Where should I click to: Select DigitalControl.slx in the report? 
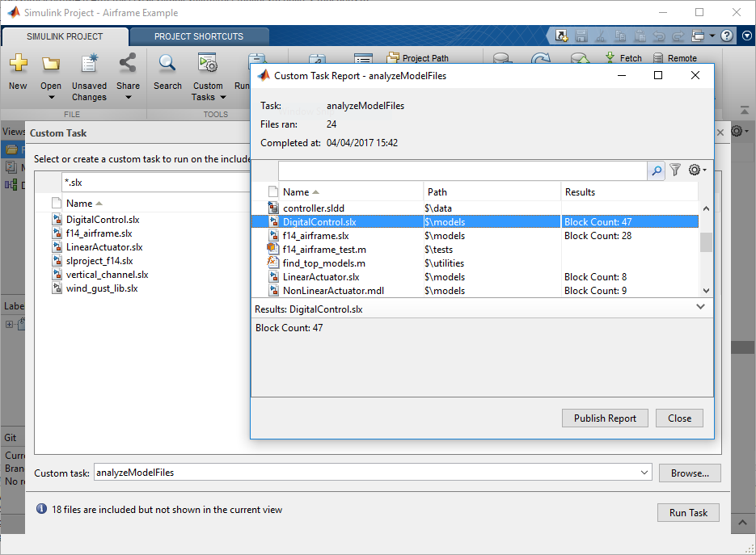[x=475, y=222]
